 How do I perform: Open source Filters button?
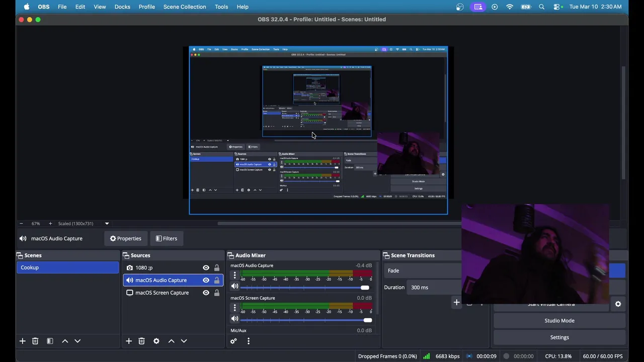pos(167,238)
